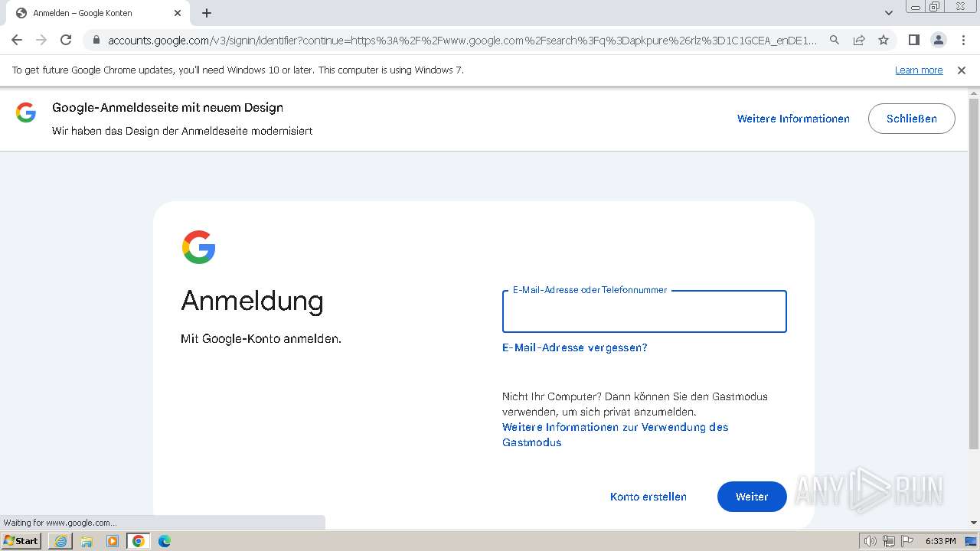Open the zoom magnifier in the address bar
This screenshot has height=551, width=980.
(835, 40)
